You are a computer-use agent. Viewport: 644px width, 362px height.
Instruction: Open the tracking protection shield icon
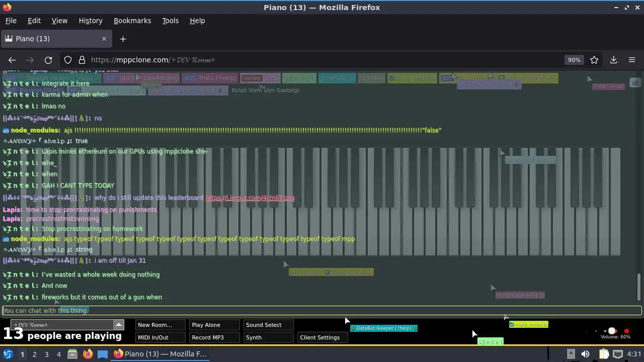pos(68,60)
